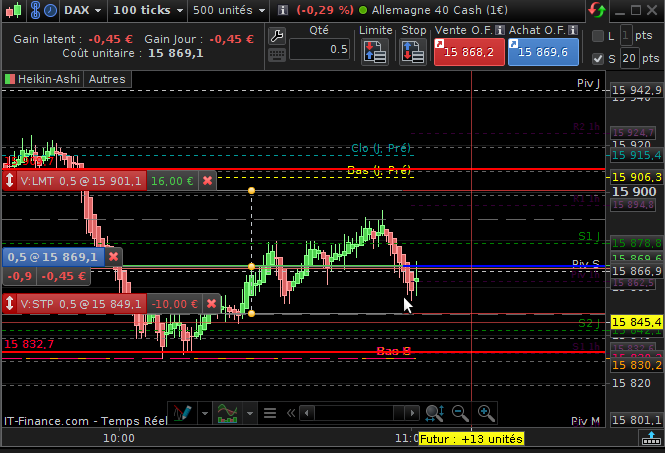
Task: Open dropdown arrow next to indicators icon
Action: click(x=250, y=413)
